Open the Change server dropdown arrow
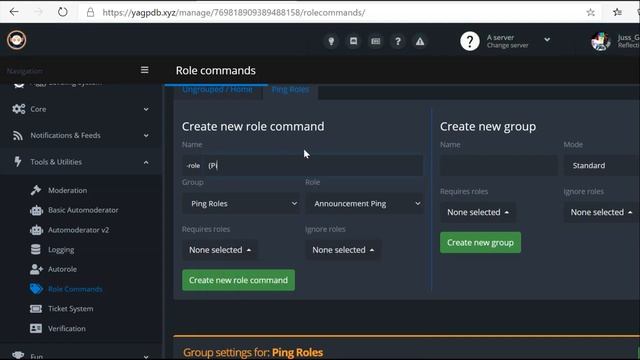The height and width of the screenshot is (360, 640). point(547,40)
